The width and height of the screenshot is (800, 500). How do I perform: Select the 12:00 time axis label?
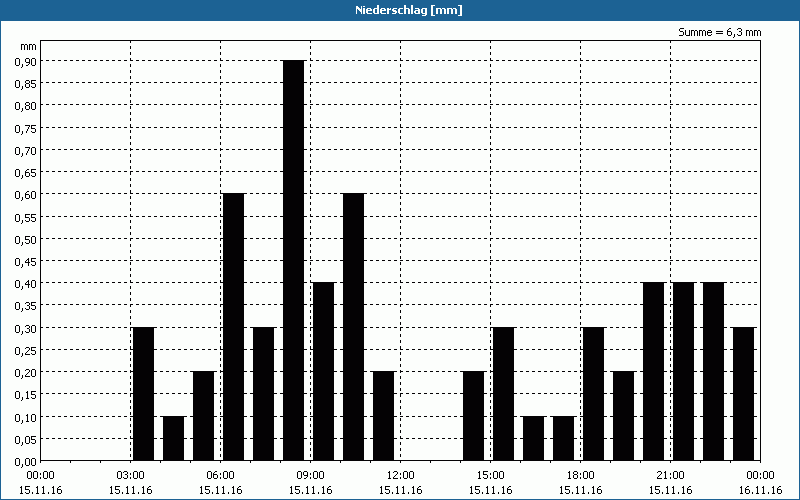tap(401, 476)
